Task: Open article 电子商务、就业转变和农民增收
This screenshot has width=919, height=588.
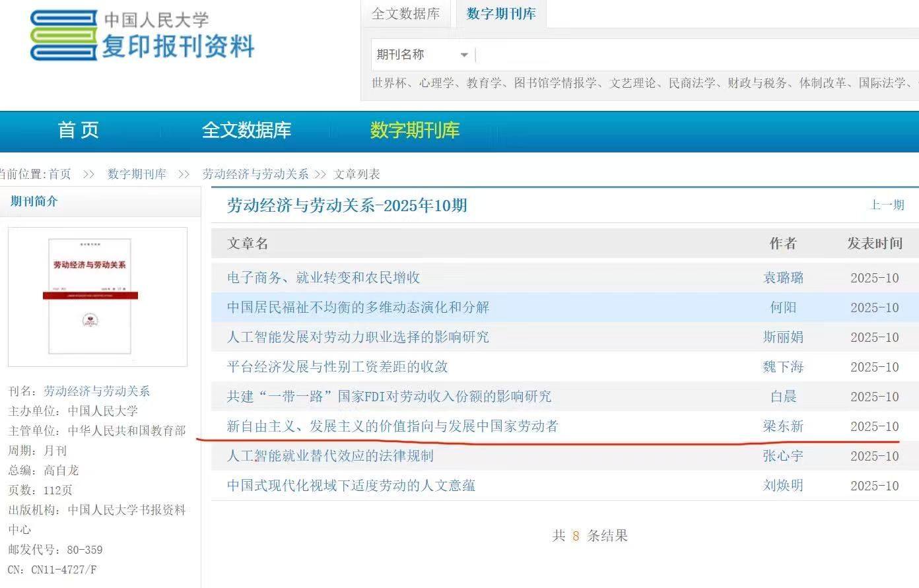Action: click(x=323, y=278)
